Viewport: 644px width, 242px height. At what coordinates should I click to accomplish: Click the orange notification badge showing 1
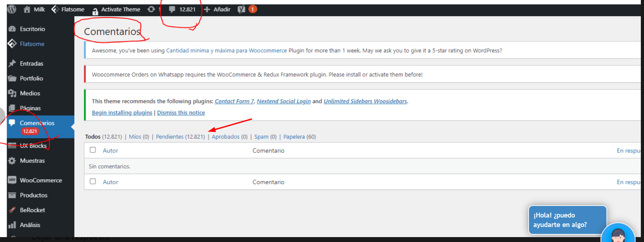(253, 9)
